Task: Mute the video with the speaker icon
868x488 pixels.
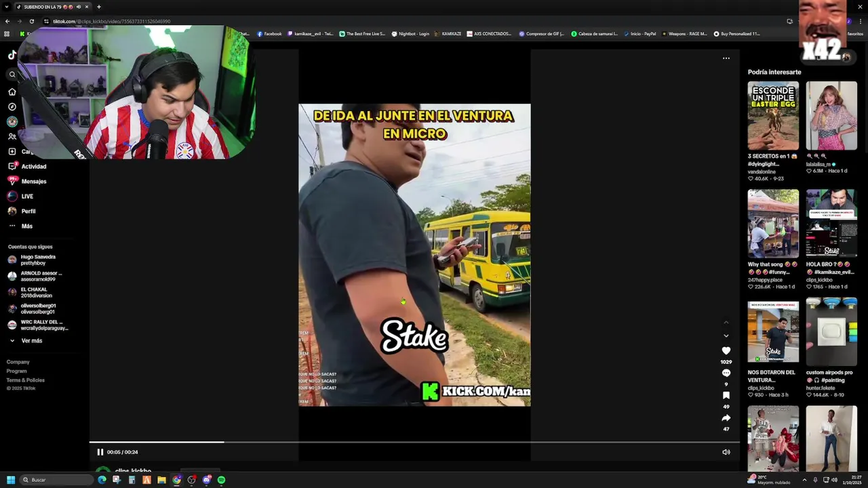Action: 726,452
